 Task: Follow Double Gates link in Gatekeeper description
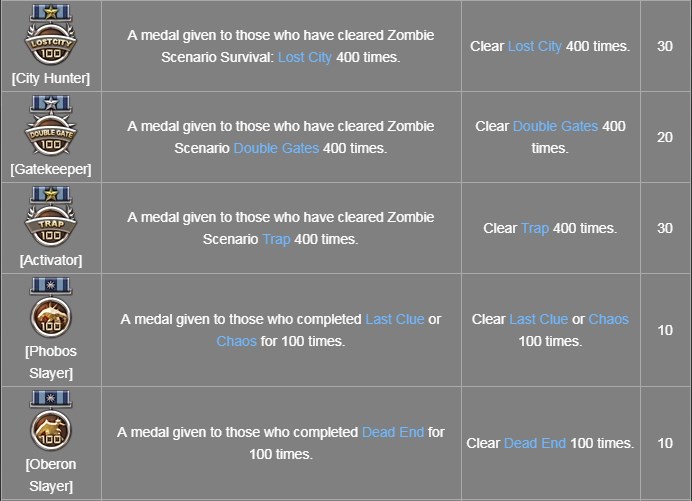[x=276, y=148]
